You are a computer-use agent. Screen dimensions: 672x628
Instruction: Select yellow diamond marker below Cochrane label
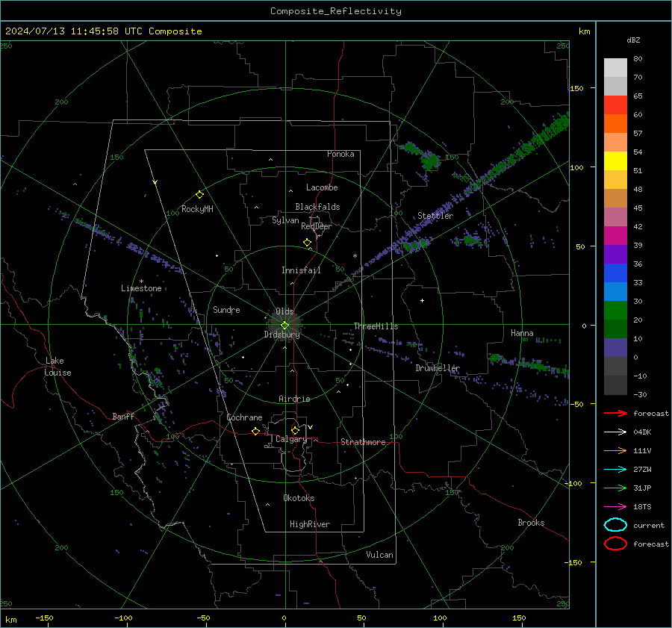coord(256,431)
